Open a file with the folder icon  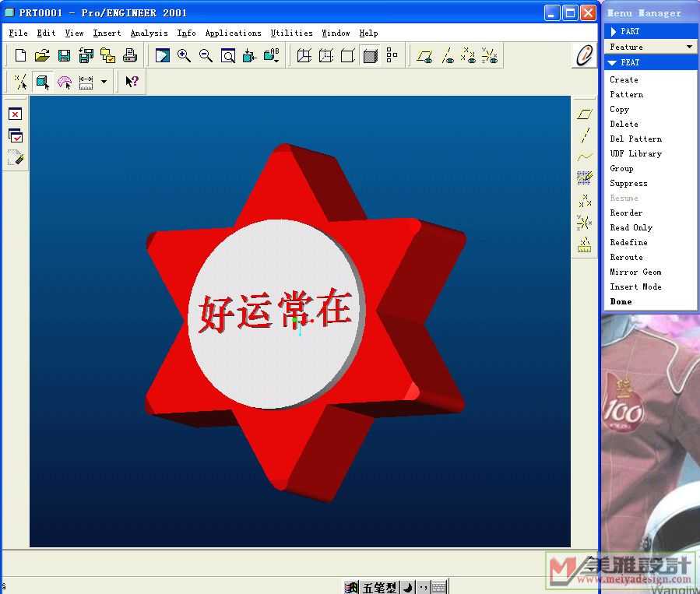pos(42,56)
